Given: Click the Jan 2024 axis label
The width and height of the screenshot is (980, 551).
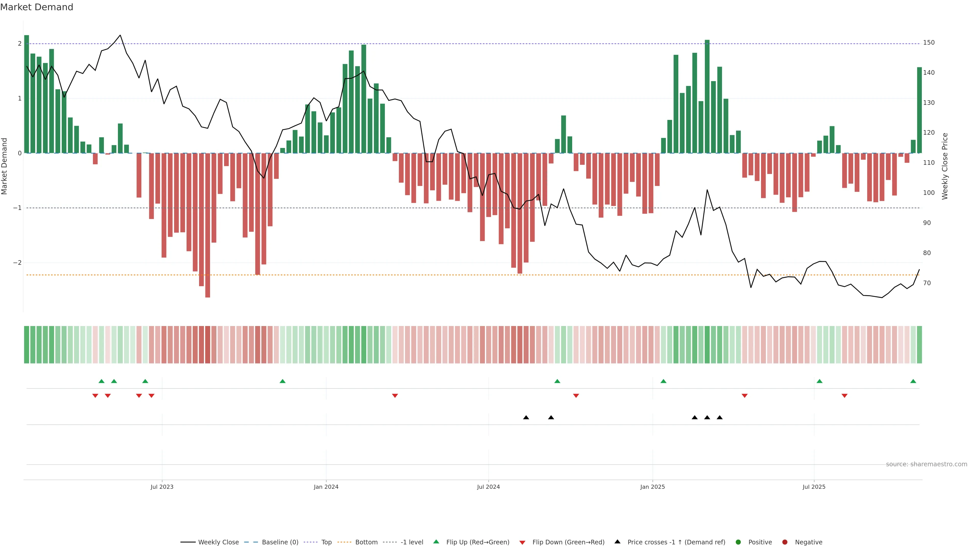Looking at the screenshot, I should (326, 487).
